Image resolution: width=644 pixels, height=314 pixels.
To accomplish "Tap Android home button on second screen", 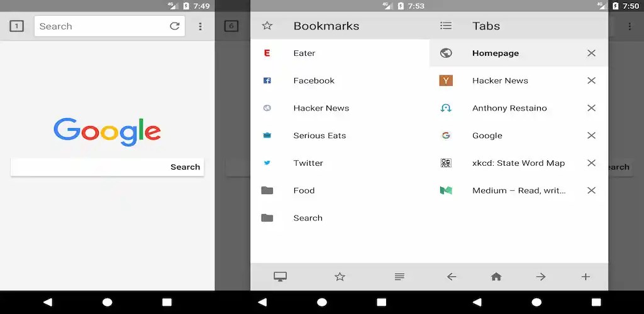I will 322,302.
